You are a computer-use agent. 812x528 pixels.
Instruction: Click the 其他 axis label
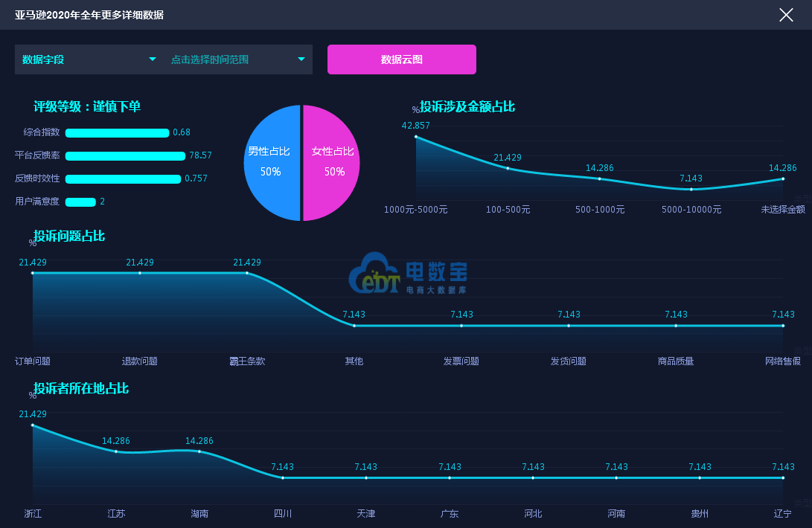(354, 361)
